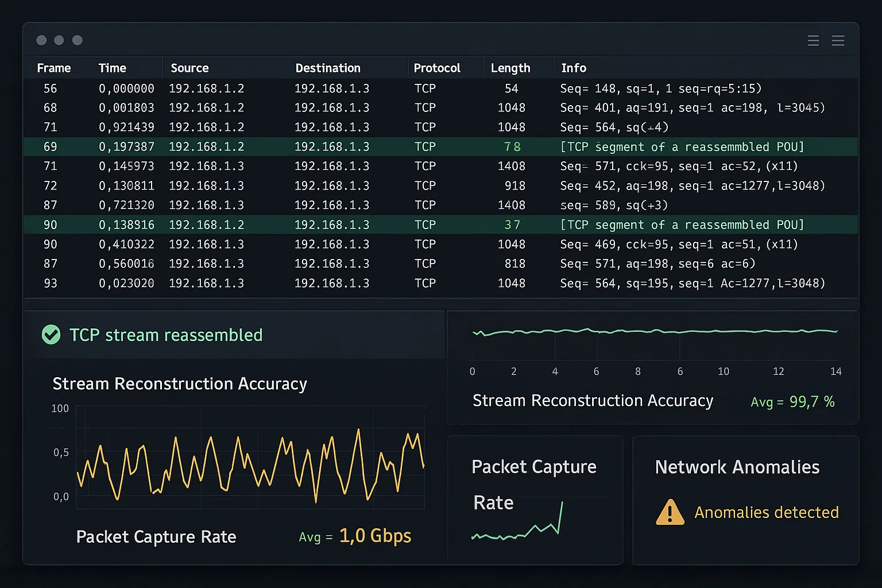882x588 pixels.
Task: Sort by the Protocol column header
Action: pyautogui.click(x=437, y=68)
